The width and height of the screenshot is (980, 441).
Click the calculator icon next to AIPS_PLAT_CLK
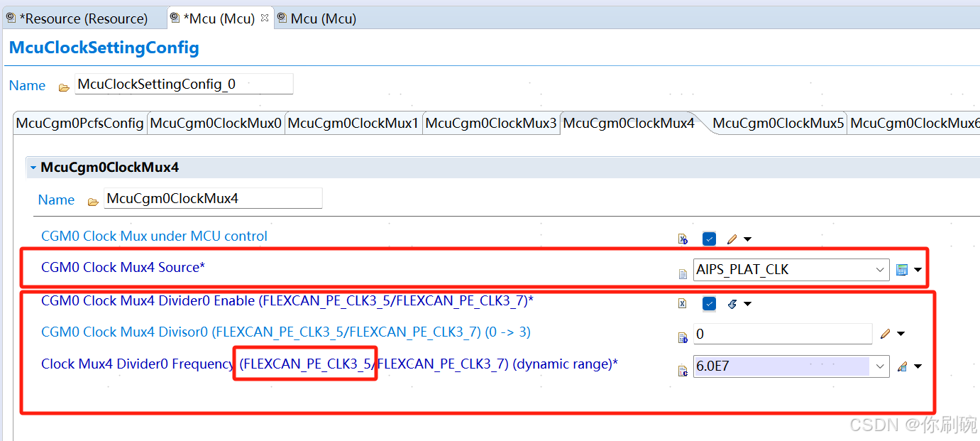click(x=902, y=270)
